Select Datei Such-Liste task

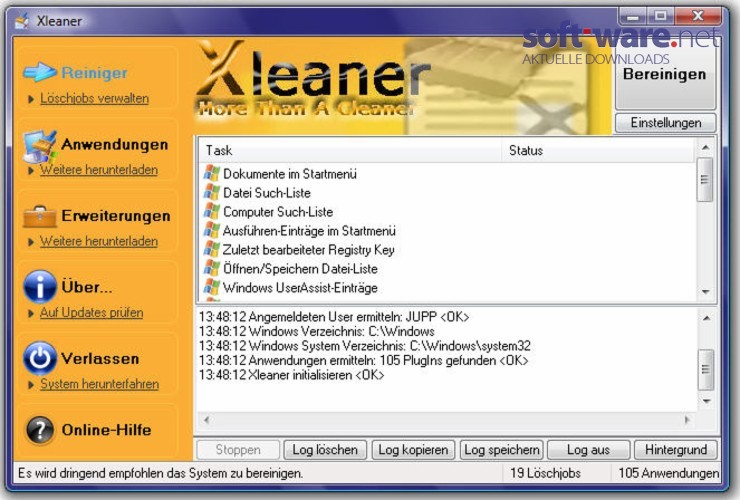pyautogui.click(x=267, y=193)
